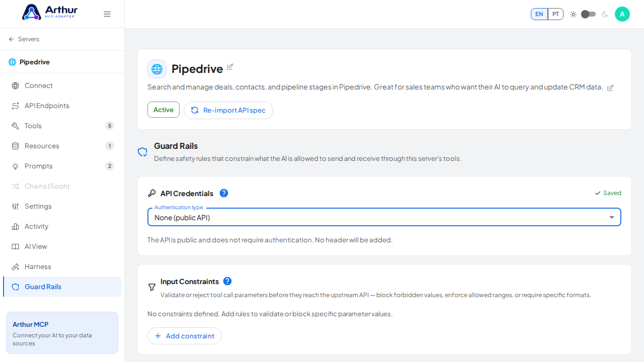Image resolution: width=644 pixels, height=362 pixels.
Task: Click the API Endpoints icon
Action: 16,106
